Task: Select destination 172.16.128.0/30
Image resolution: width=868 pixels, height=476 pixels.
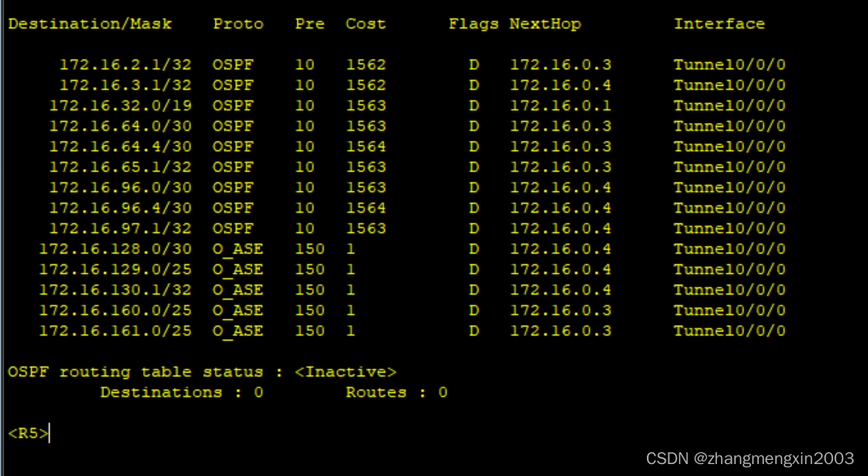Action: (x=115, y=249)
